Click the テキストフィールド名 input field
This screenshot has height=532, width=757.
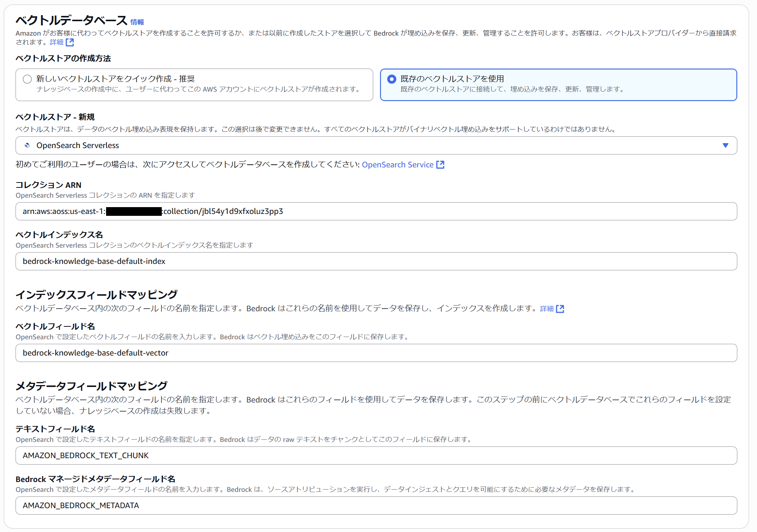tap(376, 456)
